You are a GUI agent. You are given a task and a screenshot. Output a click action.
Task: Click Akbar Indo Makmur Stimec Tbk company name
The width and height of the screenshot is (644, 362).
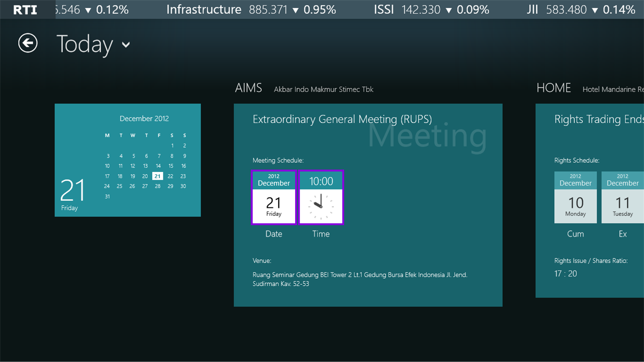pos(323,89)
